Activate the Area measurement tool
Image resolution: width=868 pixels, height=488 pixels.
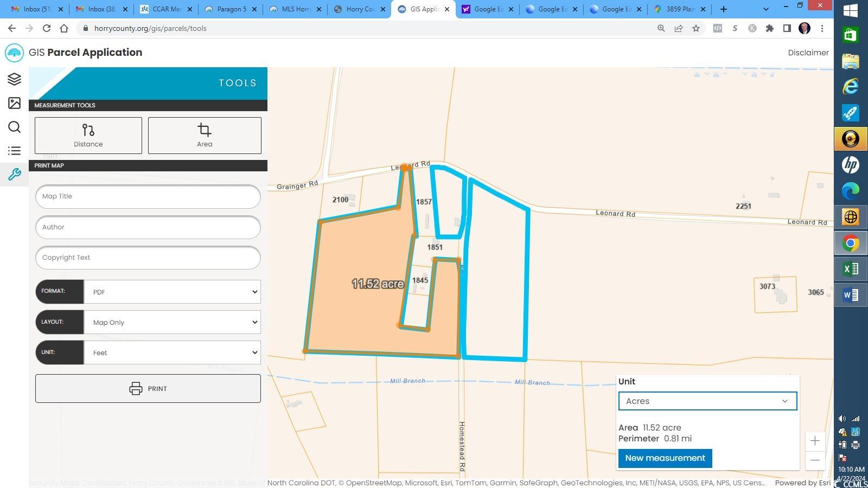click(x=205, y=136)
